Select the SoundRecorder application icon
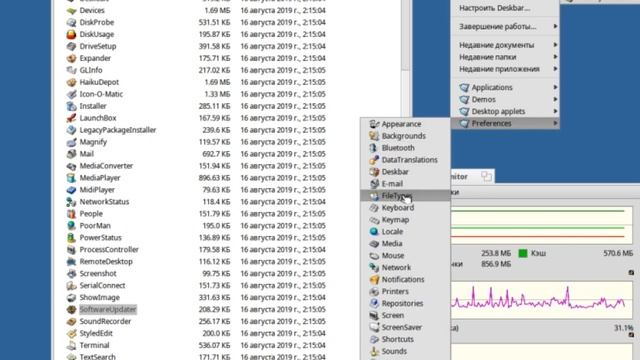The height and width of the screenshot is (360, 640). pos(71,322)
